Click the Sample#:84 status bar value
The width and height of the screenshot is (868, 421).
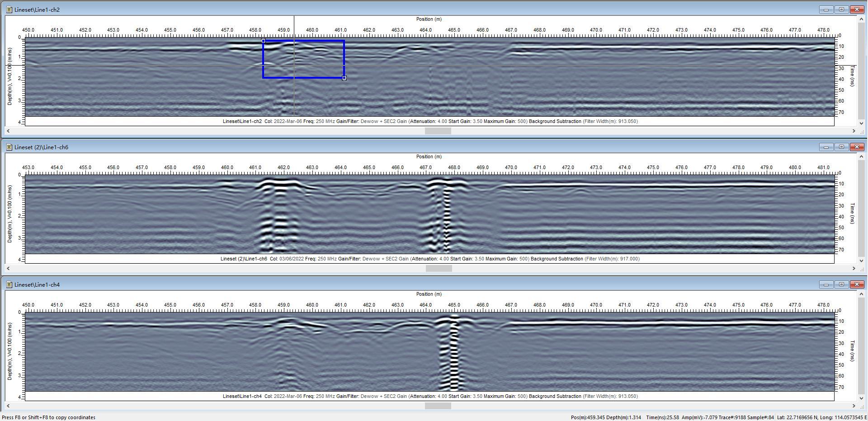point(760,417)
